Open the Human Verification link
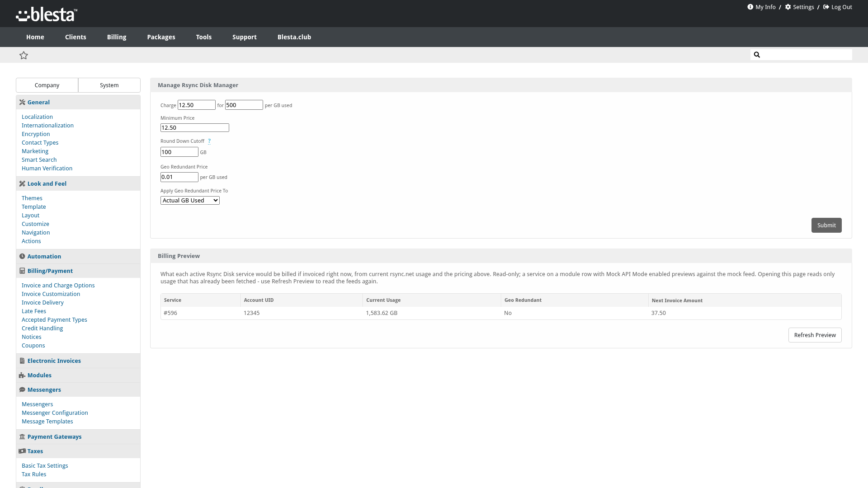 pos(47,168)
